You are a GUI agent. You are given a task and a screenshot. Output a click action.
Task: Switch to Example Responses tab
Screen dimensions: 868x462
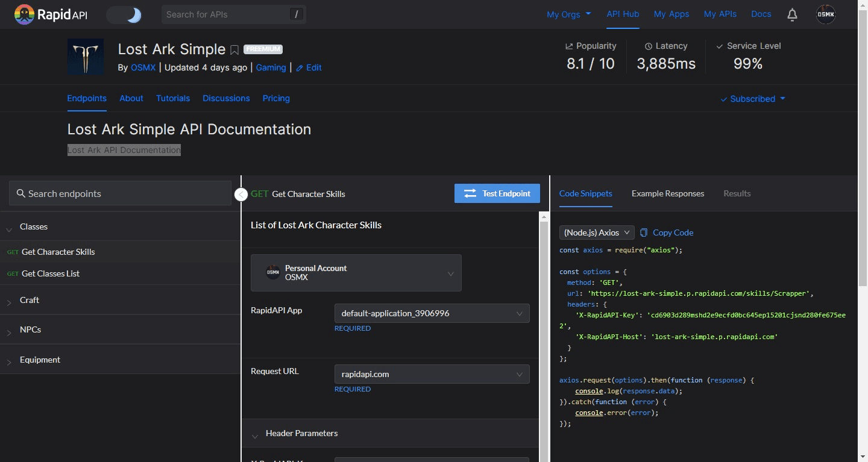coord(668,193)
